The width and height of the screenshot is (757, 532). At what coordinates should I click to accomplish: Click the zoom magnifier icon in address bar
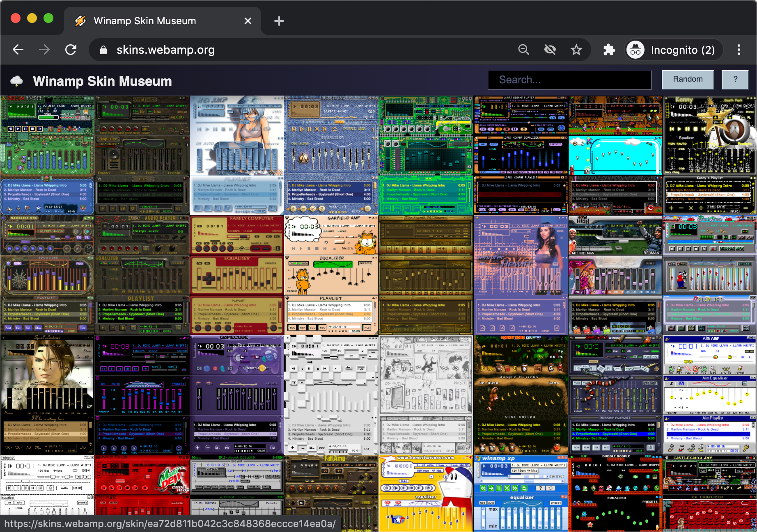pyautogui.click(x=523, y=50)
